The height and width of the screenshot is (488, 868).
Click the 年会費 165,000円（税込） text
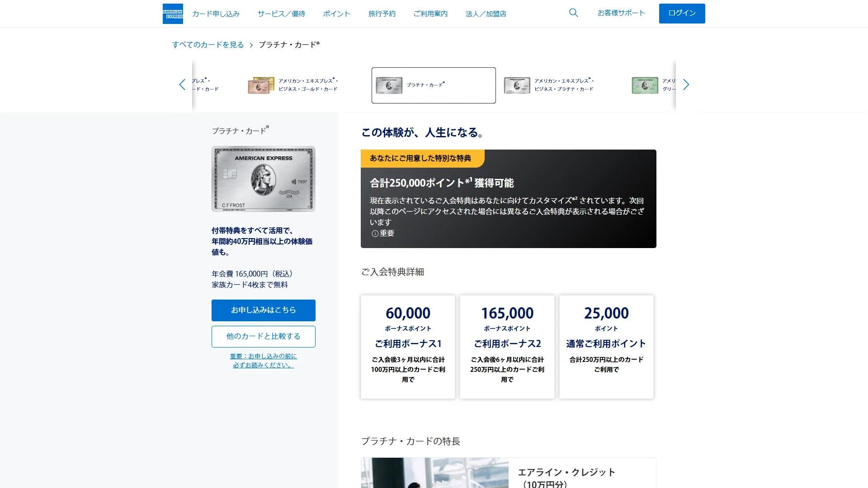254,274
